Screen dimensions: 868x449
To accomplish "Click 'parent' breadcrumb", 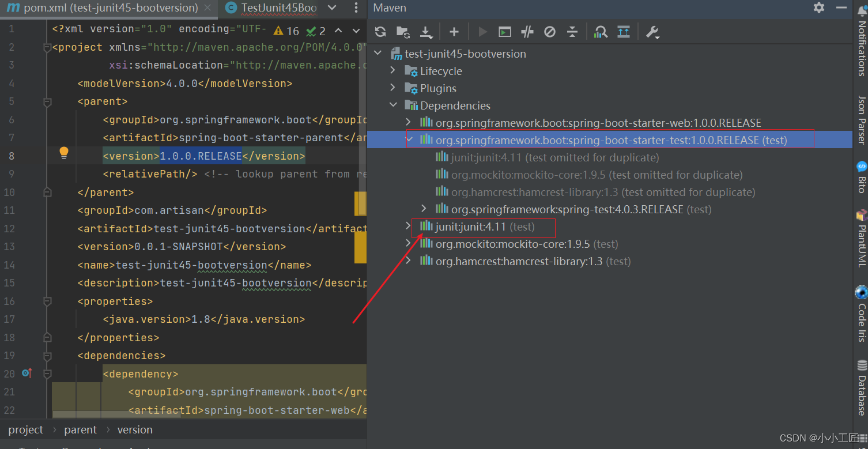I will click(81, 430).
